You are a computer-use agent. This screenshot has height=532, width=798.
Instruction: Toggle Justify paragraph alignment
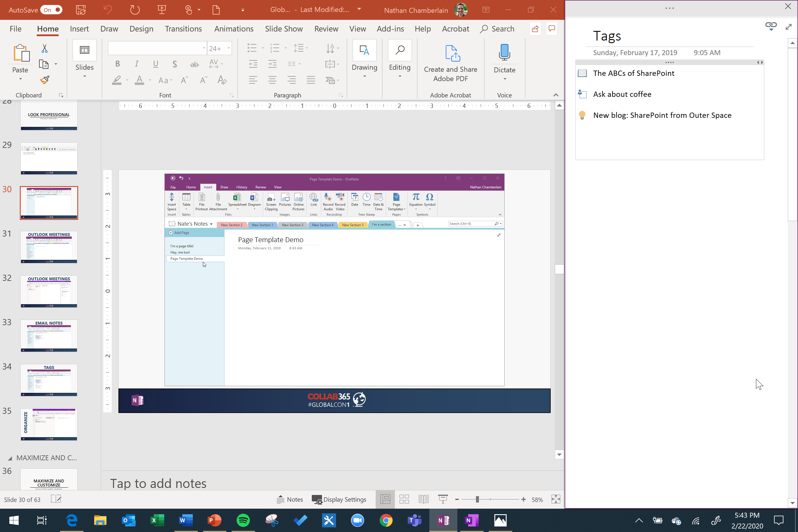311,80
